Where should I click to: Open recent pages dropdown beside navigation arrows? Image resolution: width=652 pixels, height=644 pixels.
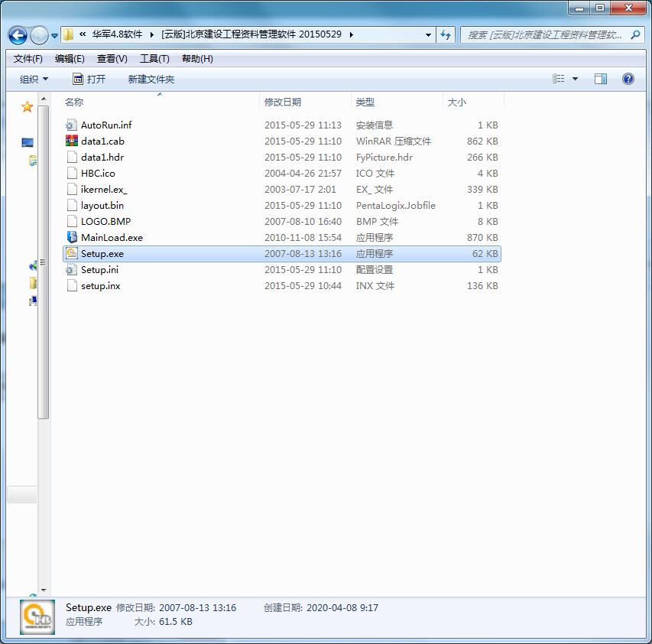tap(54, 36)
